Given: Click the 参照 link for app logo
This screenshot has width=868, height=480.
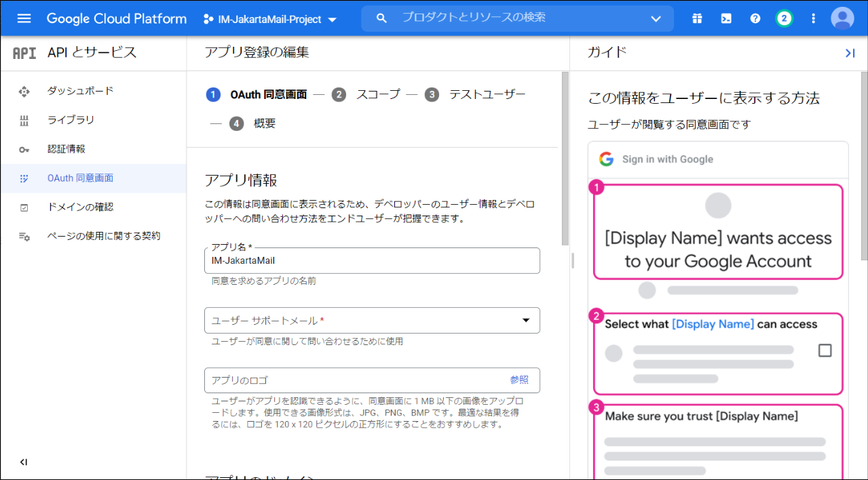Looking at the screenshot, I should tap(519, 380).
